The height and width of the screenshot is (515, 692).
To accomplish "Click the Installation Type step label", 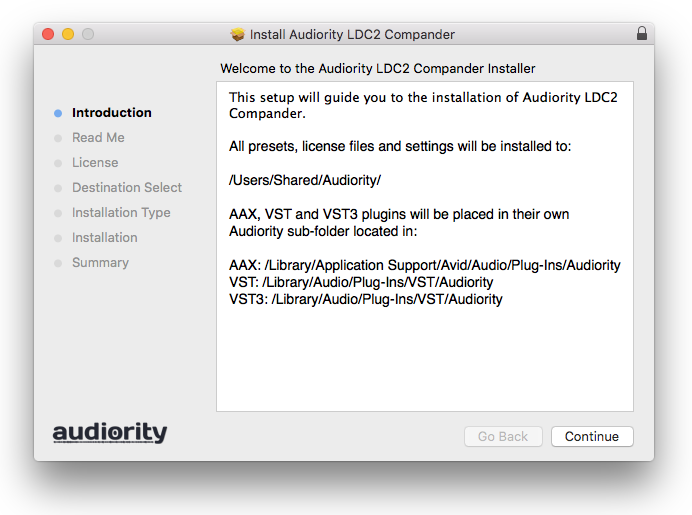I will (121, 213).
